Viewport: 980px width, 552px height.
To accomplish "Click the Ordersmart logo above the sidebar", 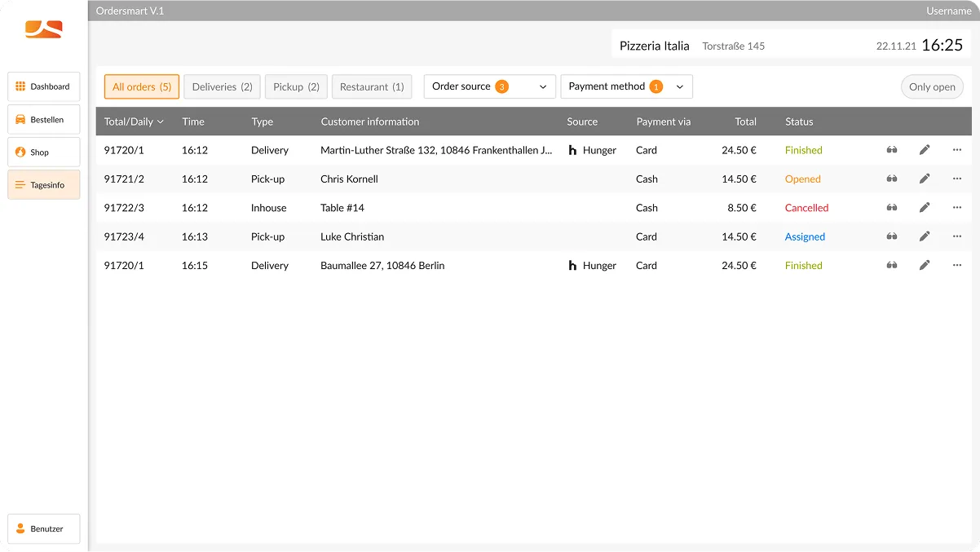I will point(43,30).
